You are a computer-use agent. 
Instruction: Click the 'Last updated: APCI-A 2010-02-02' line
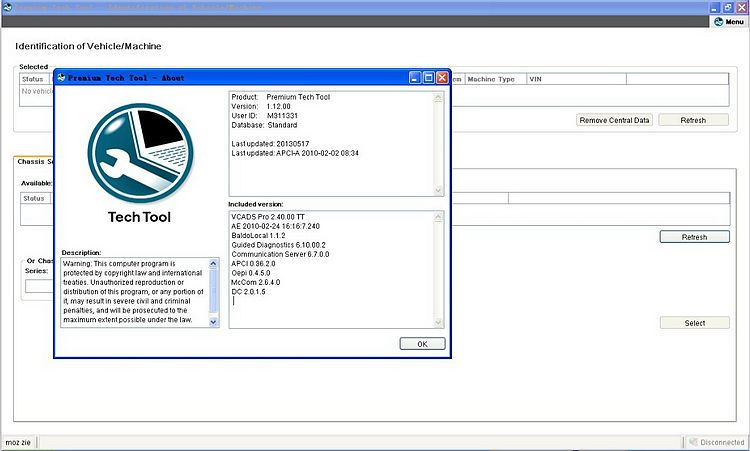click(x=295, y=153)
